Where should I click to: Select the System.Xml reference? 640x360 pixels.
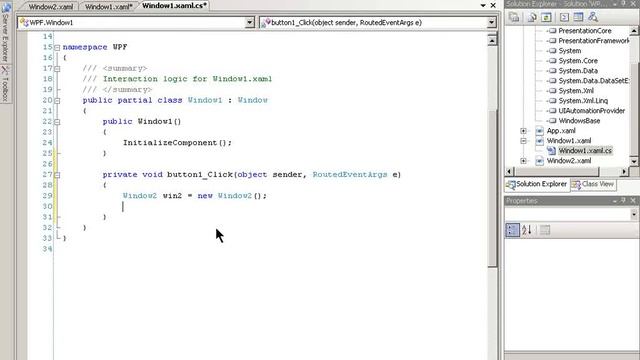click(576, 91)
